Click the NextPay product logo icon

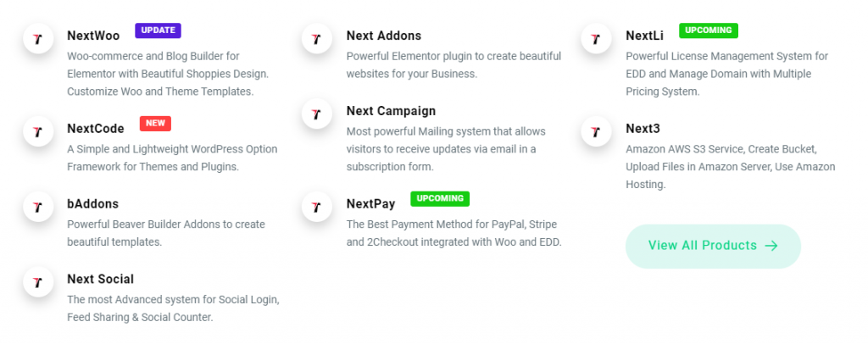(316, 207)
